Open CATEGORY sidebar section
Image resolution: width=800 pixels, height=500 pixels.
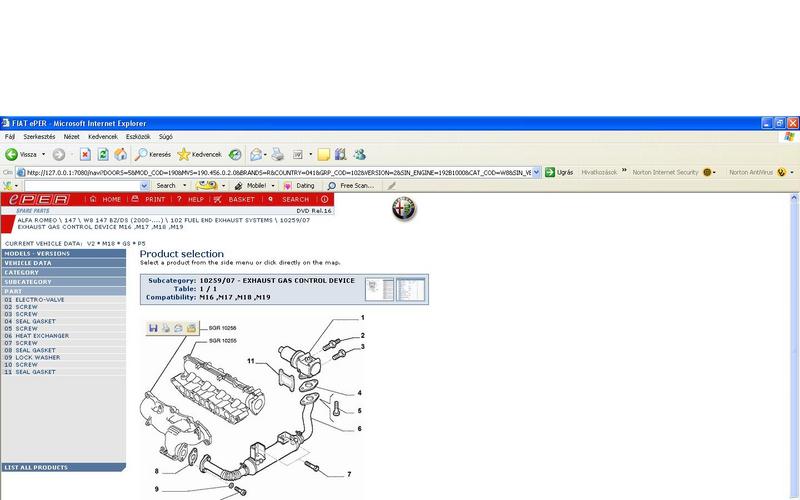pos(64,272)
